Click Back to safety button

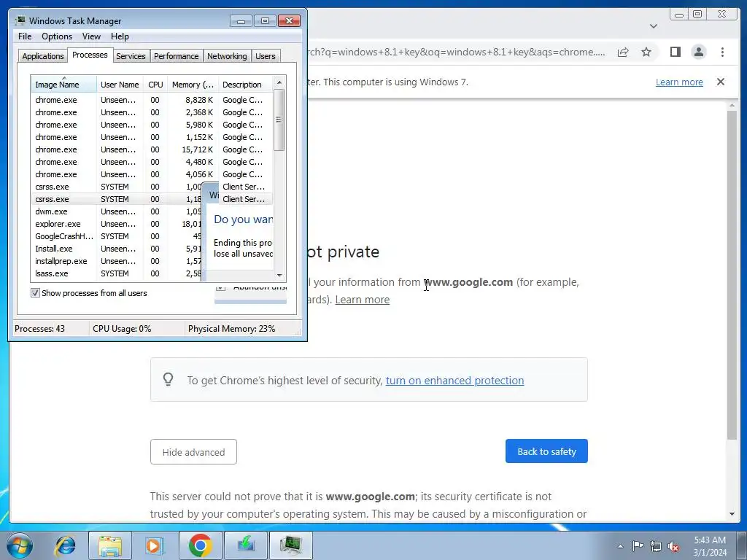pos(546,451)
